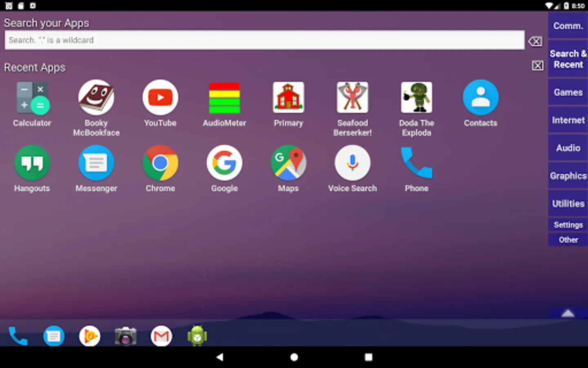Open Gmail from the dock
The height and width of the screenshot is (368, 588).
click(161, 336)
